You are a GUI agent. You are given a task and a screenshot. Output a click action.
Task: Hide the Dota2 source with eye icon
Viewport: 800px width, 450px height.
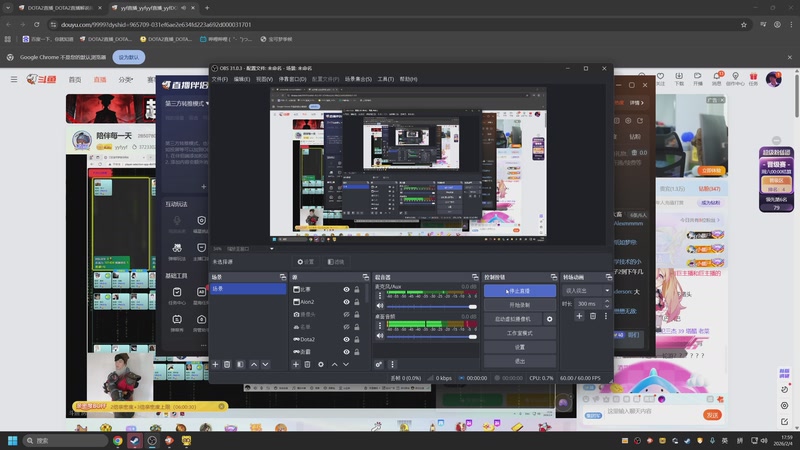point(346,339)
